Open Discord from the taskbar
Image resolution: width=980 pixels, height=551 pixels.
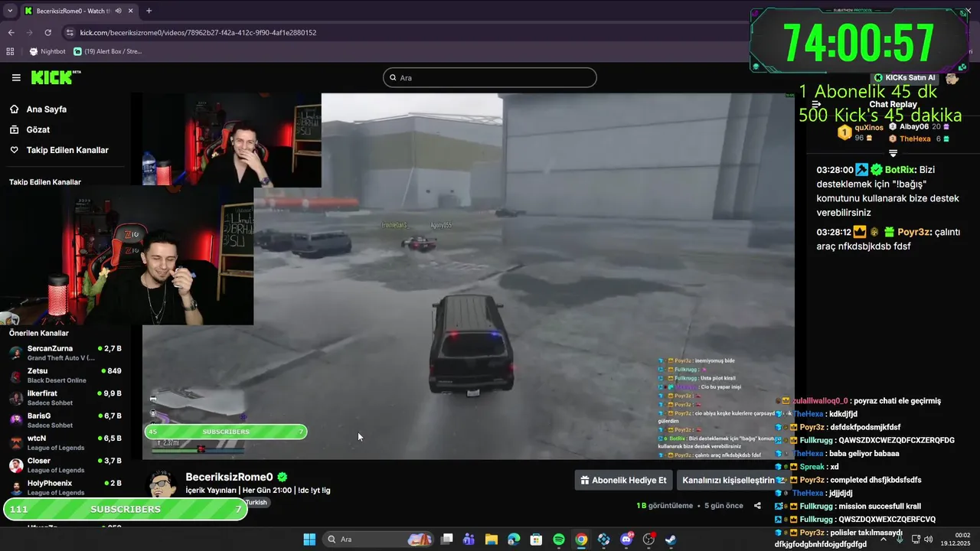pos(626,540)
